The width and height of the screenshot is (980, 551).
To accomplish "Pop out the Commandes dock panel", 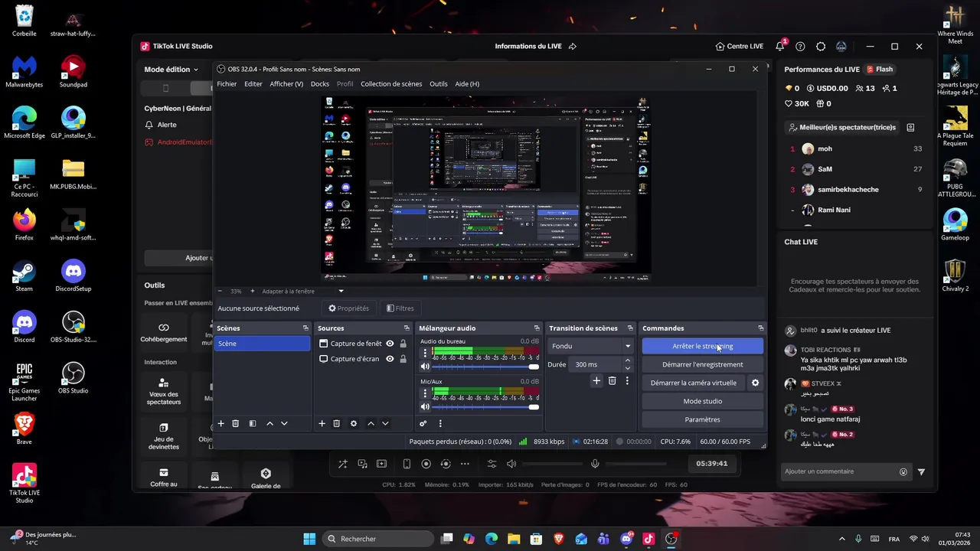I will 760,328.
